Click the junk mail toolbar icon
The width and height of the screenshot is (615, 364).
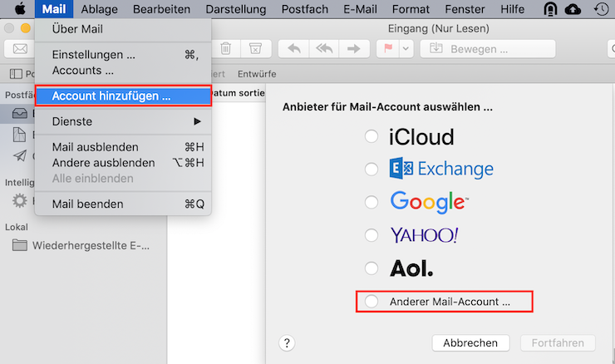[x=255, y=48]
